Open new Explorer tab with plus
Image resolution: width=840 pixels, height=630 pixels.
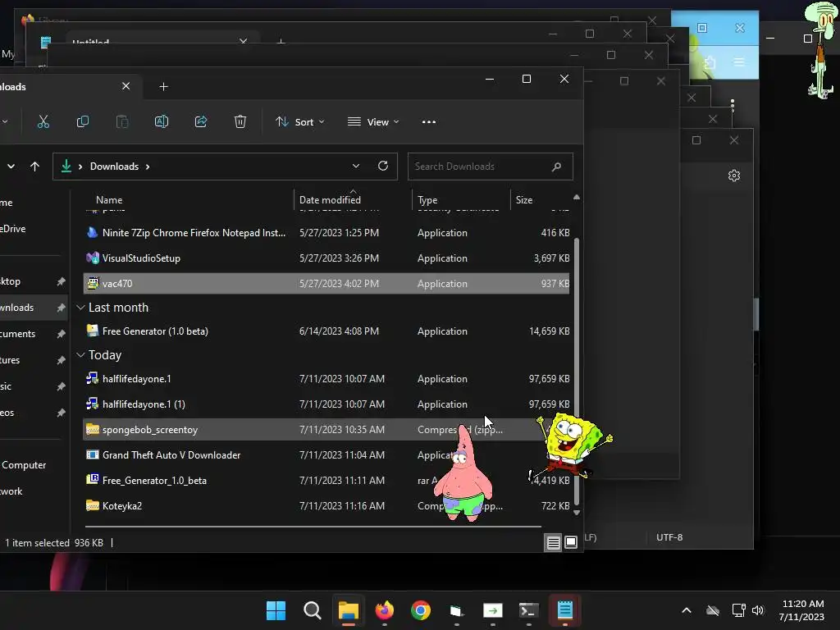point(163,87)
